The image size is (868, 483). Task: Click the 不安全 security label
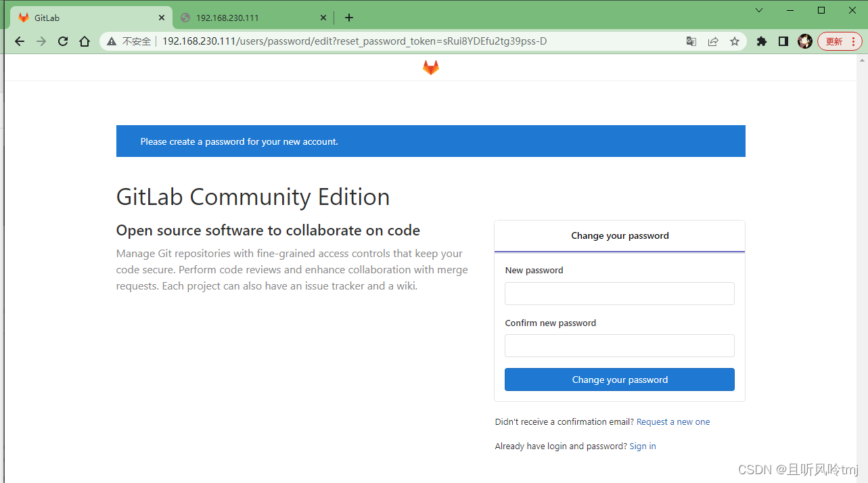(x=137, y=41)
